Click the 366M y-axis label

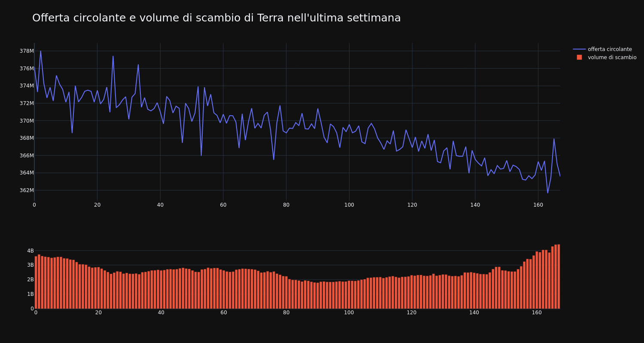[27, 156]
